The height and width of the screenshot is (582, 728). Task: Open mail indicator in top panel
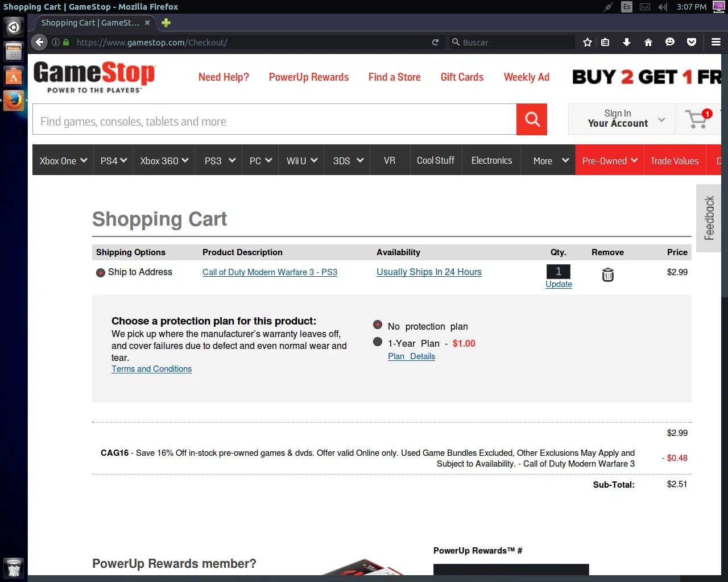(645, 7)
